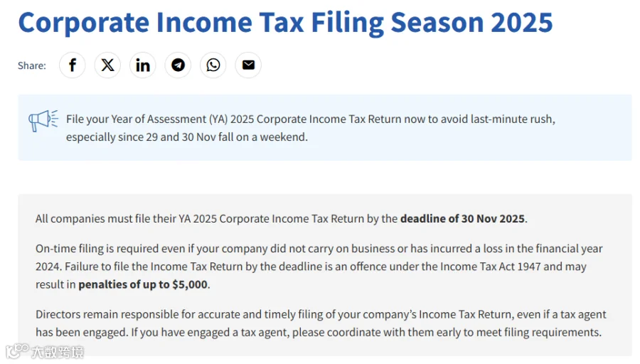Click the '29 and 30 Nov fall on a weekend' line
640x364 pixels.
tap(187, 137)
